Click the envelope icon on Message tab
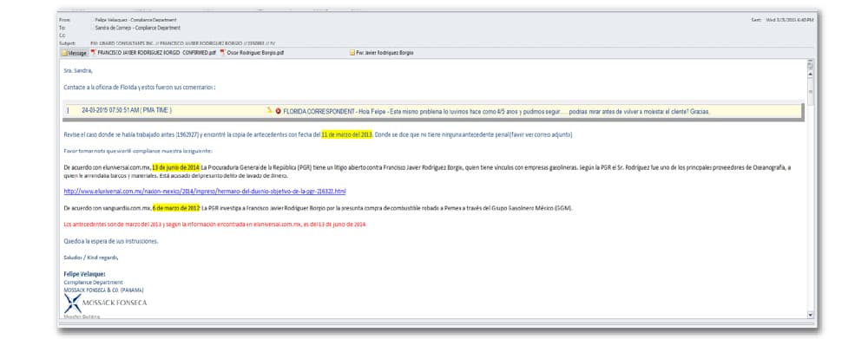The width and height of the screenshot is (868, 339). pyautogui.click(x=64, y=53)
